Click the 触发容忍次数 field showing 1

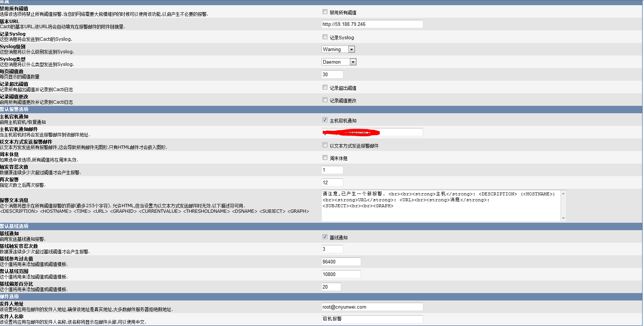point(332,170)
